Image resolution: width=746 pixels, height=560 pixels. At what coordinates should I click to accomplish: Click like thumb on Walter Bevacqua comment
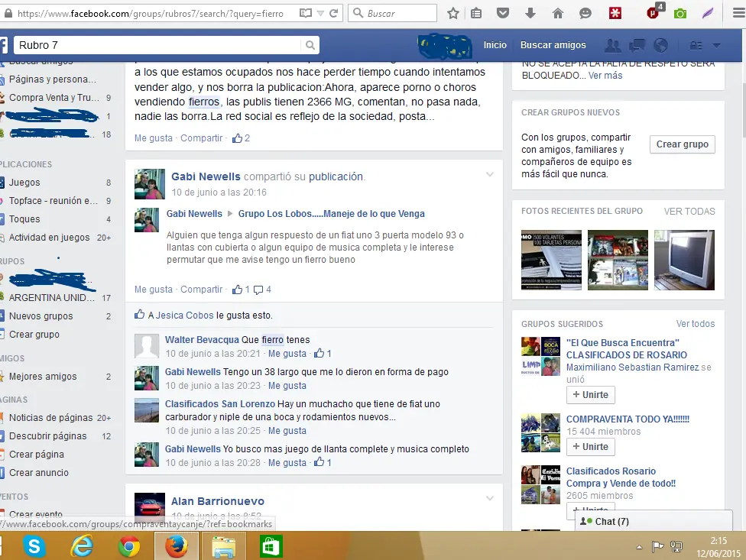coord(319,353)
